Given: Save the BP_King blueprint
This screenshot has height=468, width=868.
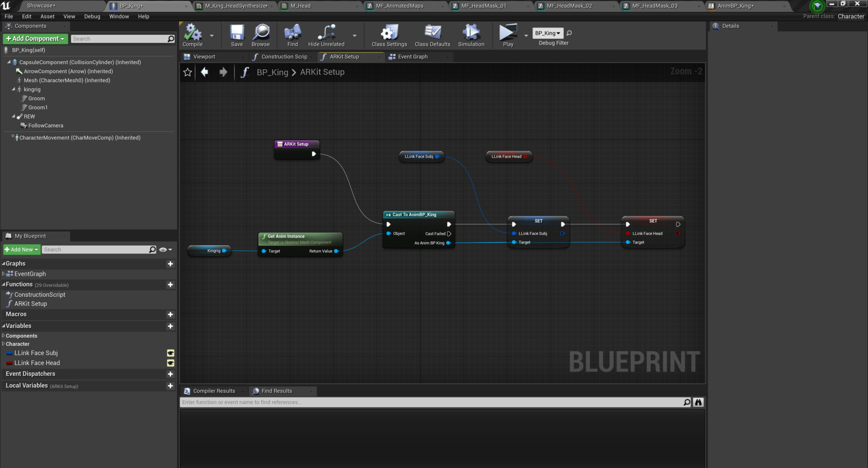Looking at the screenshot, I should click(x=237, y=35).
